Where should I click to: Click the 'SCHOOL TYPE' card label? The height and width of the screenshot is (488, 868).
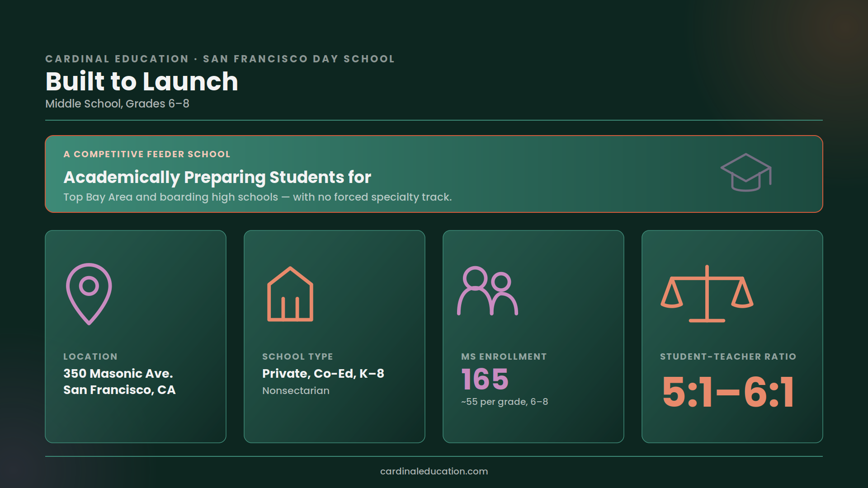[297, 357]
